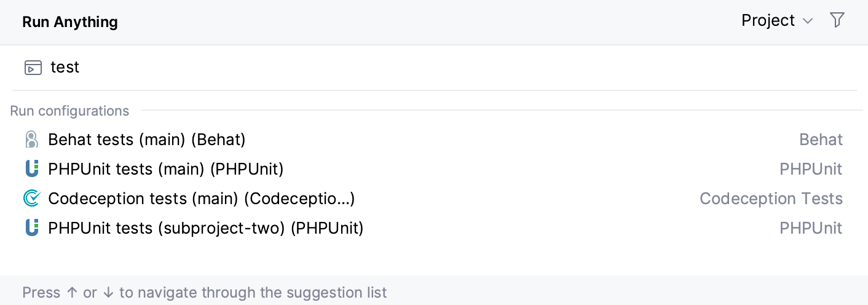Select Behat tests (main) run configuration
The width and height of the screenshot is (868, 305).
[x=147, y=140]
